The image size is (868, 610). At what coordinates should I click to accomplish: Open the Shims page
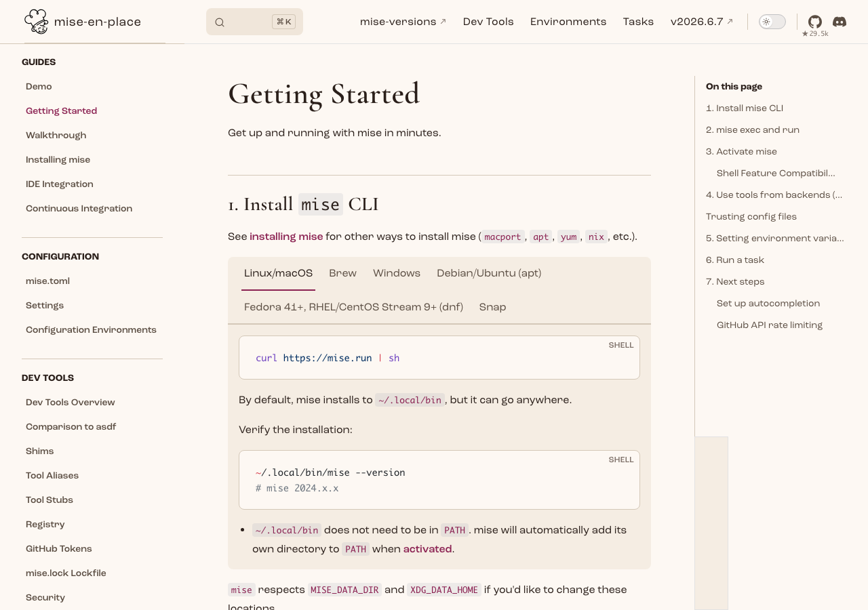coord(39,451)
